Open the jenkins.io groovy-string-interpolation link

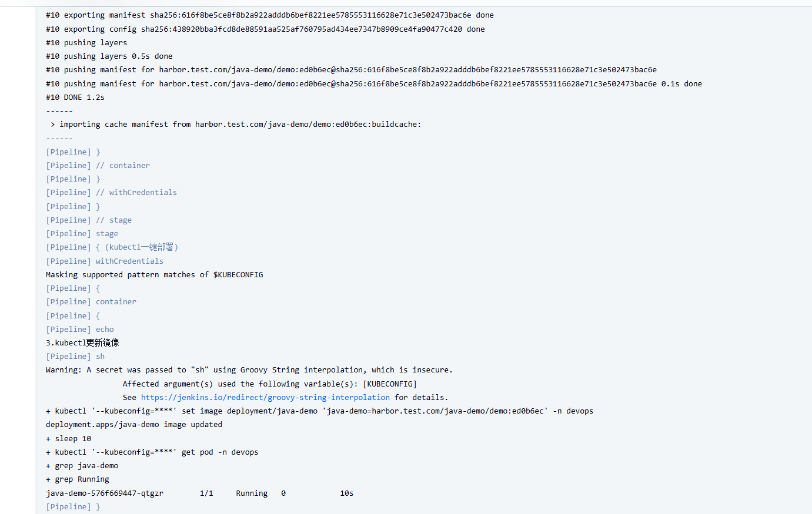click(265, 398)
